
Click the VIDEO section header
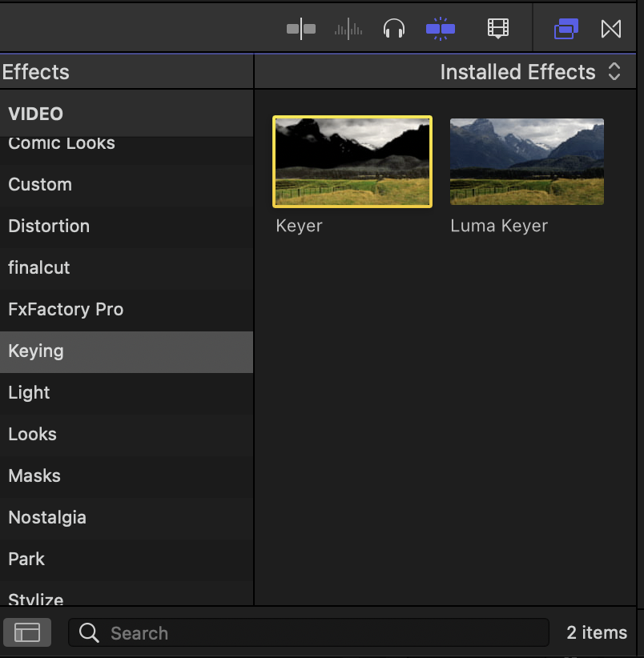[x=127, y=114]
